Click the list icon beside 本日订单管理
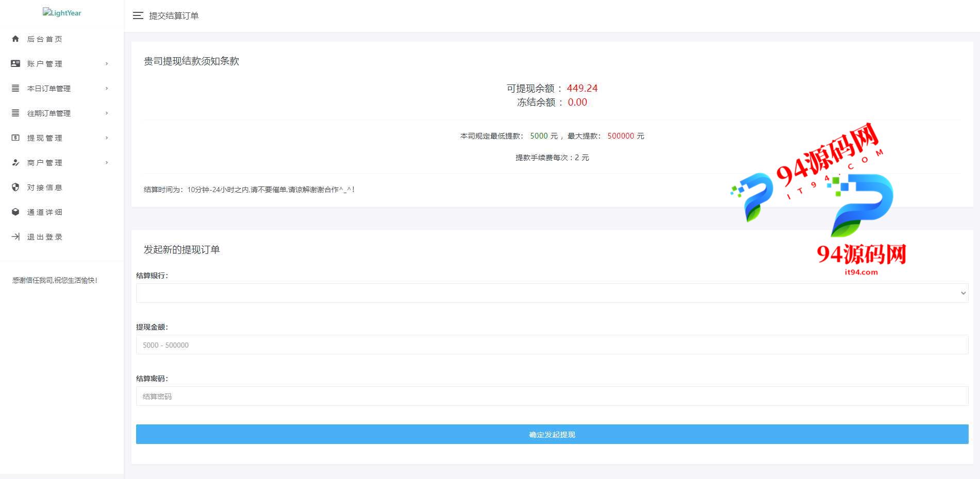980x479 pixels. 15,88
